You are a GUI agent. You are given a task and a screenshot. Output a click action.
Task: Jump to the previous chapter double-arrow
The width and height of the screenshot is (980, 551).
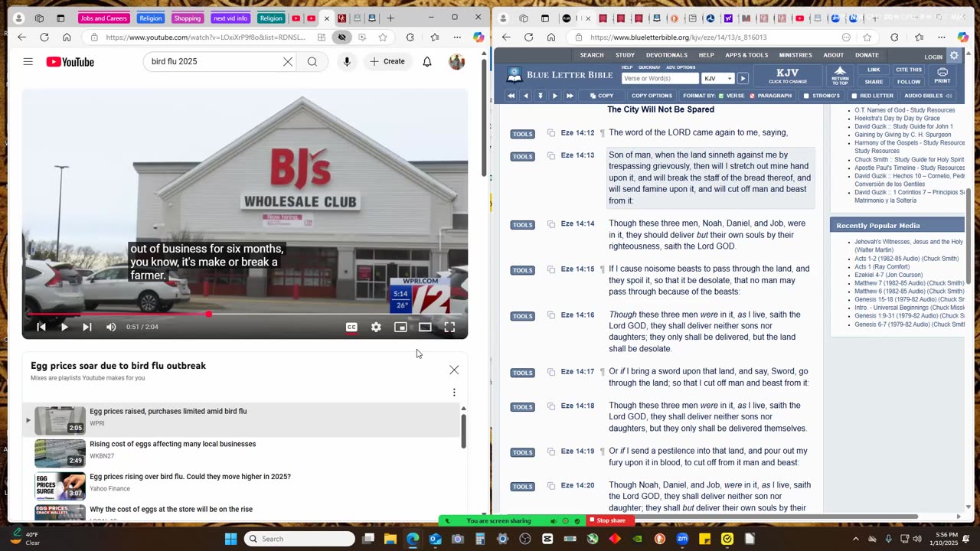click(x=511, y=96)
